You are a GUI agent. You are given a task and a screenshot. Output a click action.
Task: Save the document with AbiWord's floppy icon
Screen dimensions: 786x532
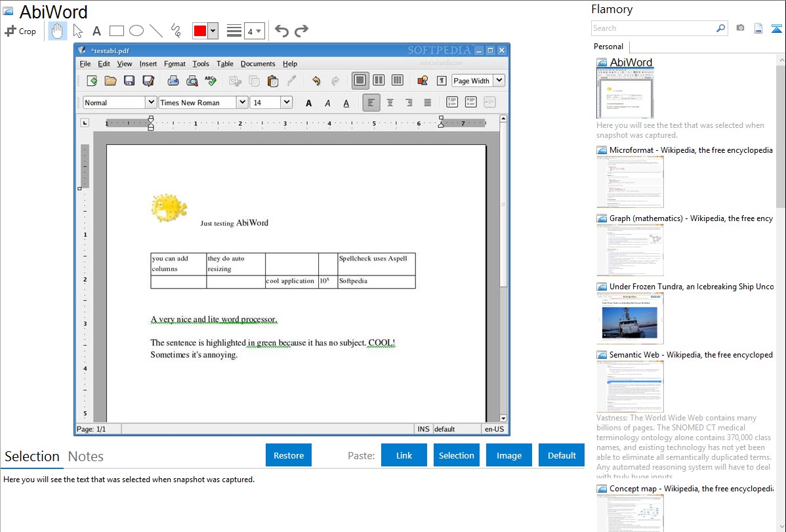[x=129, y=81]
